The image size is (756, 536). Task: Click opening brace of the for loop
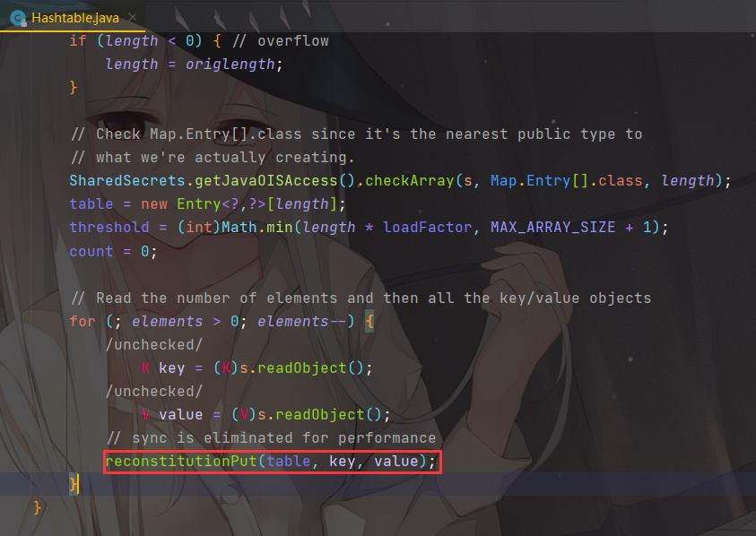(x=369, y=322)
